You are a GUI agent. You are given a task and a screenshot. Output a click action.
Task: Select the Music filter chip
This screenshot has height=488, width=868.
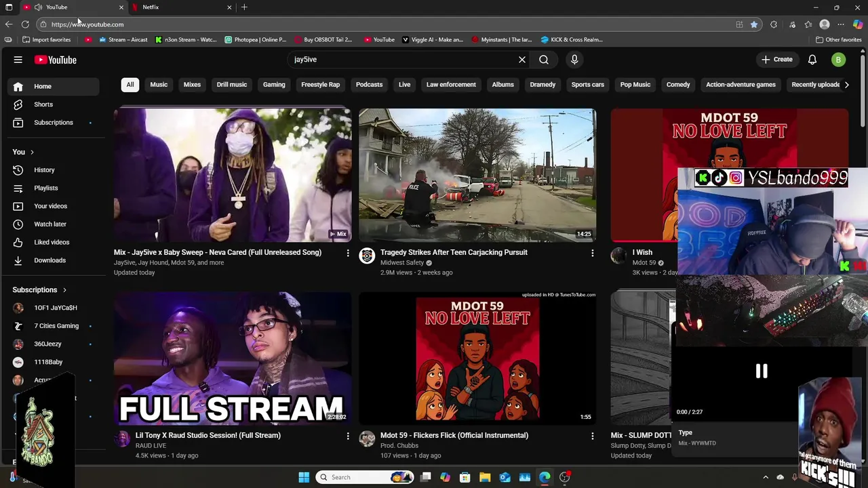point(159,85)
